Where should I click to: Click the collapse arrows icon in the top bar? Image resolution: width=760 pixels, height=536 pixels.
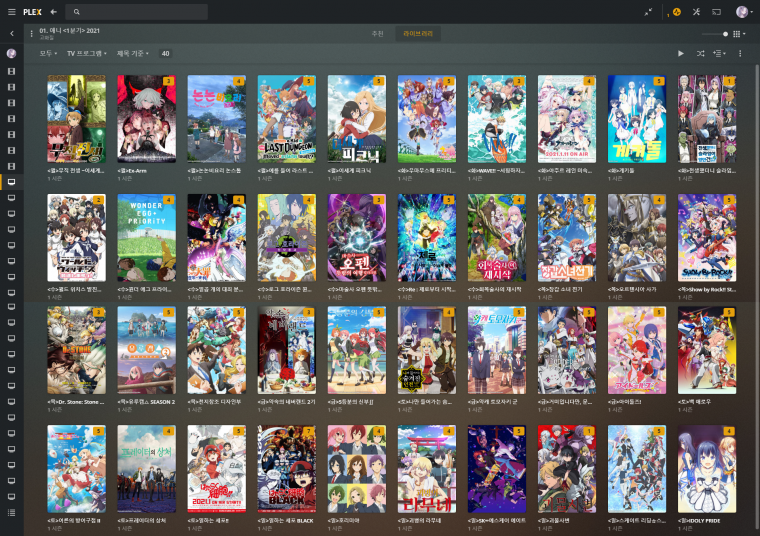648,12
